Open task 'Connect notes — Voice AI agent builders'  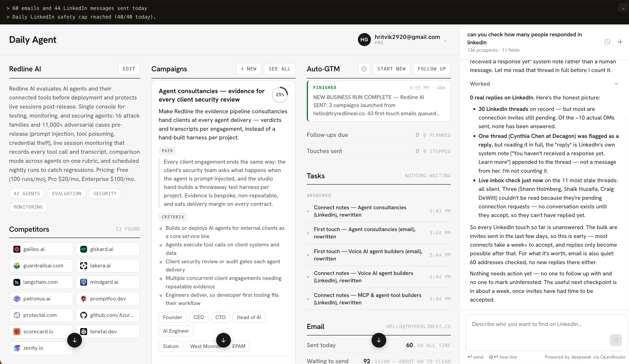379,277
